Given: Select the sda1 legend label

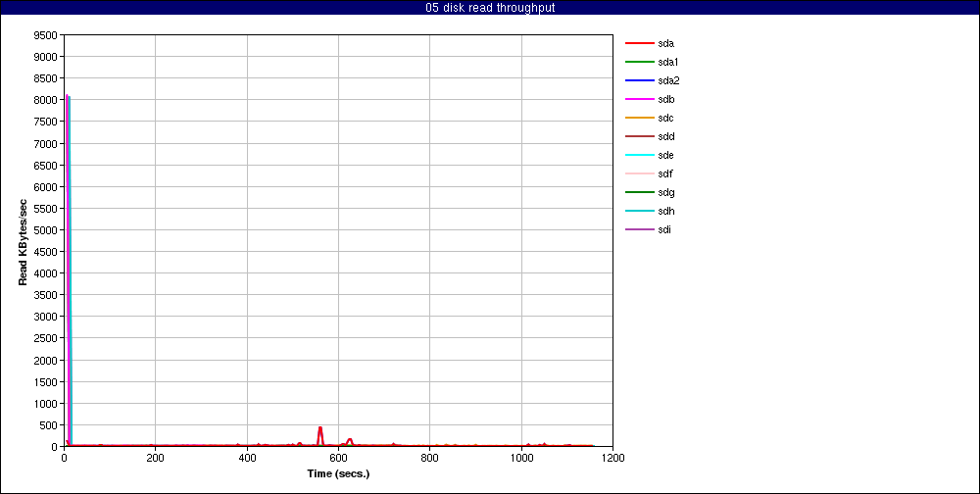Looking at the screenshot, I should pos(667,62).
